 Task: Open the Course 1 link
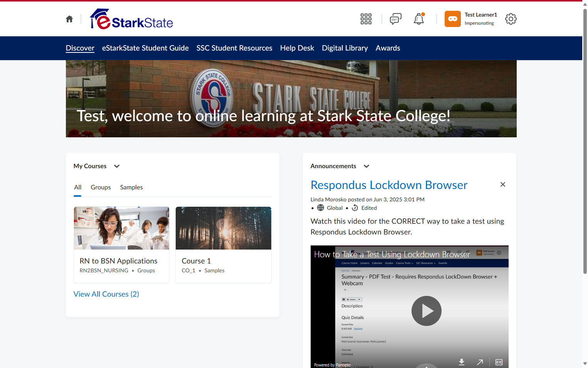point(196,261)
